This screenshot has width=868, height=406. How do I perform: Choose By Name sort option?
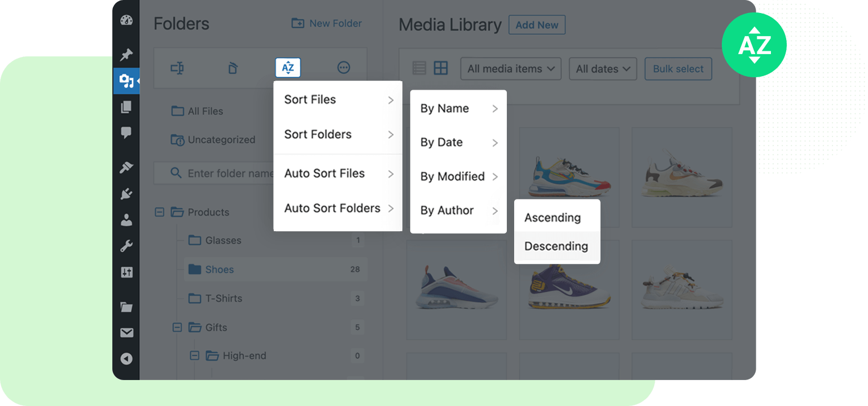pyautogui.click(x=458, y=109)
